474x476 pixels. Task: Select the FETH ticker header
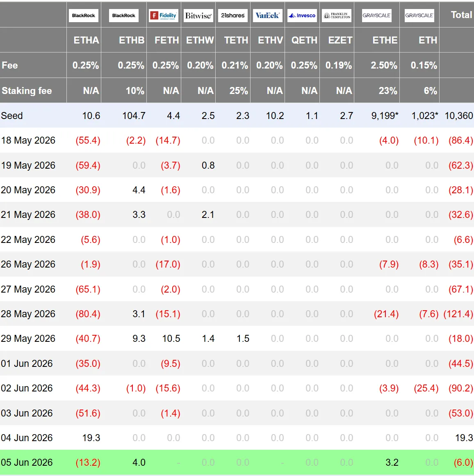(x=167, y=40)
